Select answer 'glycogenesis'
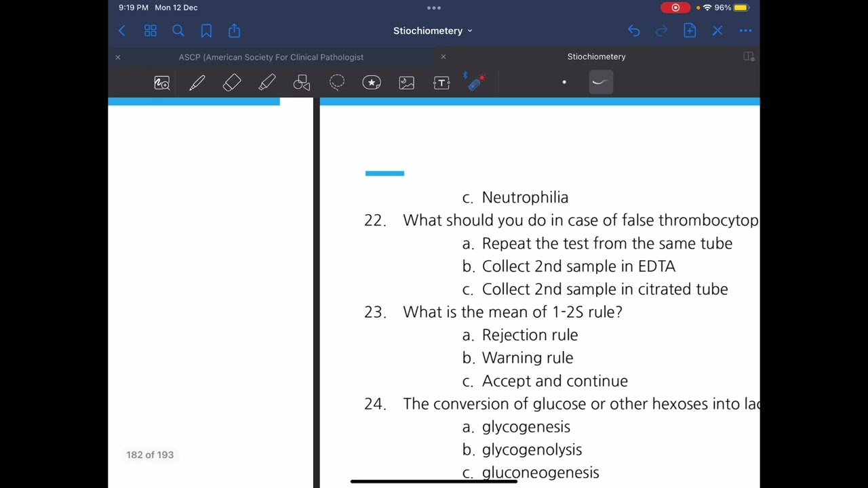The image size is (868, 488). (526, 427)
